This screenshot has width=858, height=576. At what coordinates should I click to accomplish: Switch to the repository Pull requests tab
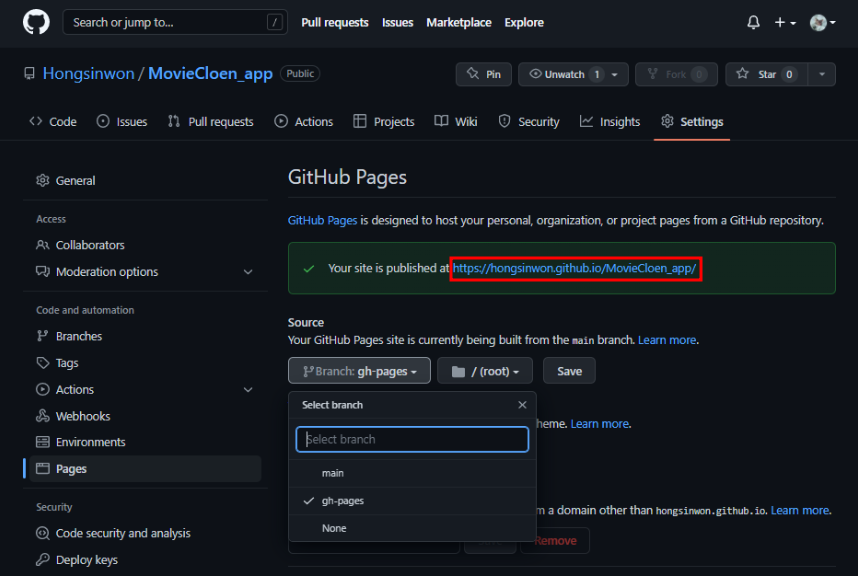pyautogui.click(x=211, y=121)
